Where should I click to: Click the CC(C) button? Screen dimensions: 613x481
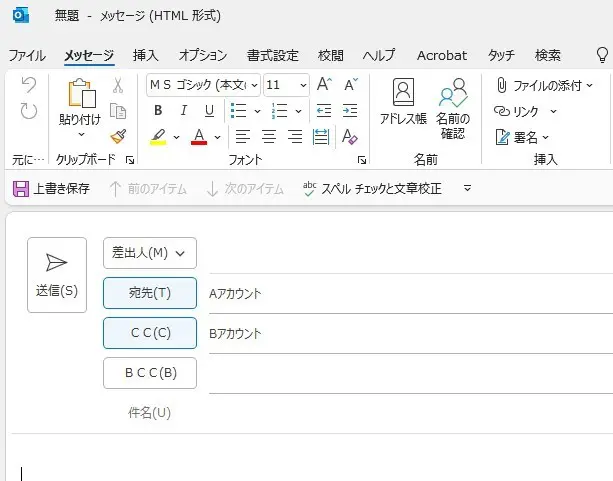click(150, 333)
